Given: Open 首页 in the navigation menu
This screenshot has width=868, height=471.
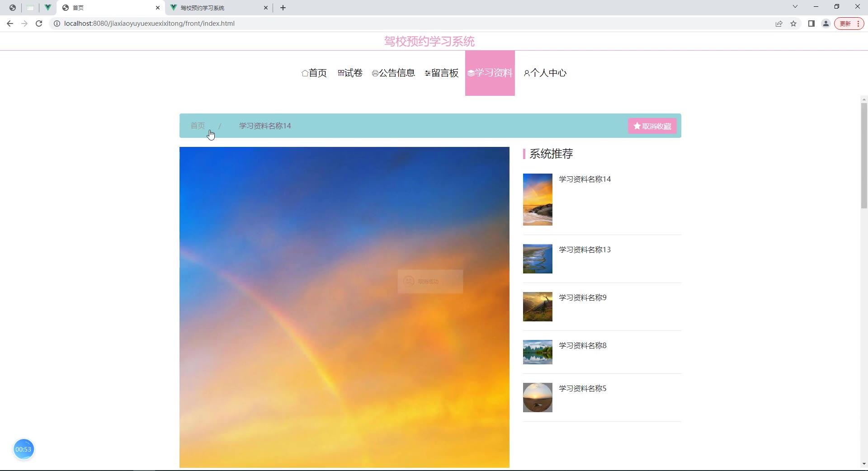Looking at the screenshot, I should 314,73.
